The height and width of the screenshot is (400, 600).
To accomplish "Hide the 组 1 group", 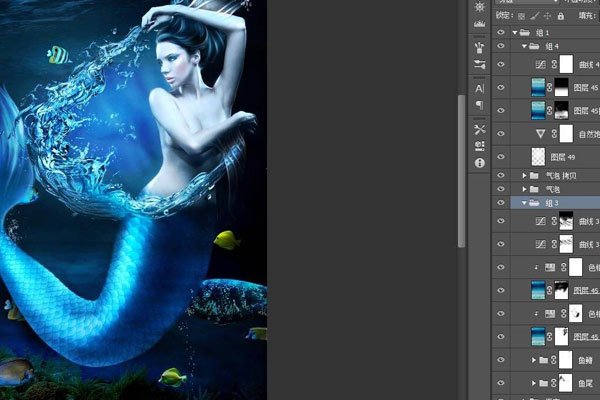I will point(501,33).
